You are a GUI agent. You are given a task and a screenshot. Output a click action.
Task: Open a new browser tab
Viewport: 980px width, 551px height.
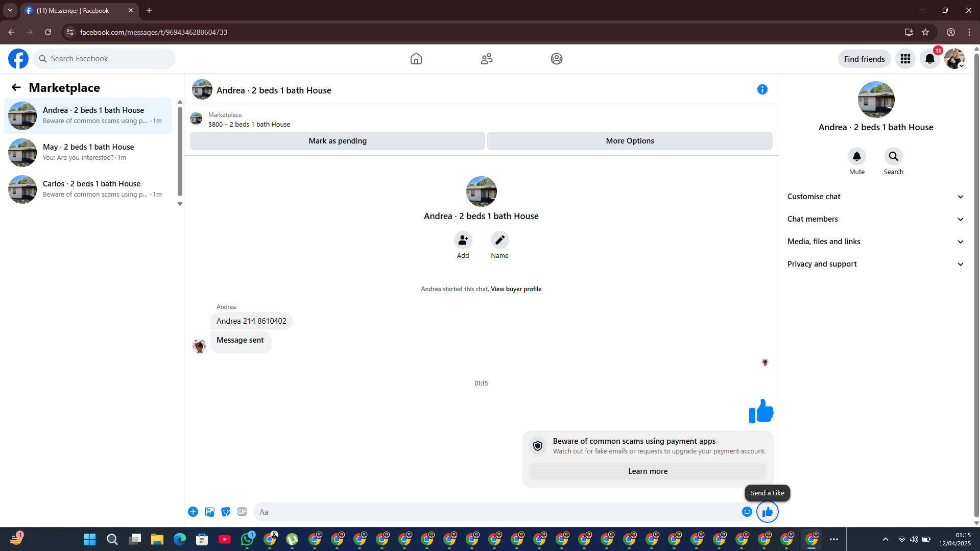(149, 10)
